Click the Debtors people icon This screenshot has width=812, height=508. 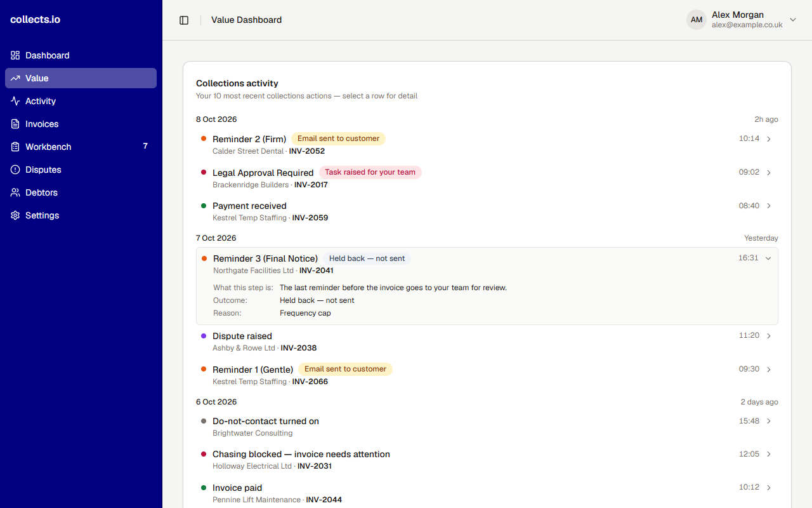pos(15,192)
